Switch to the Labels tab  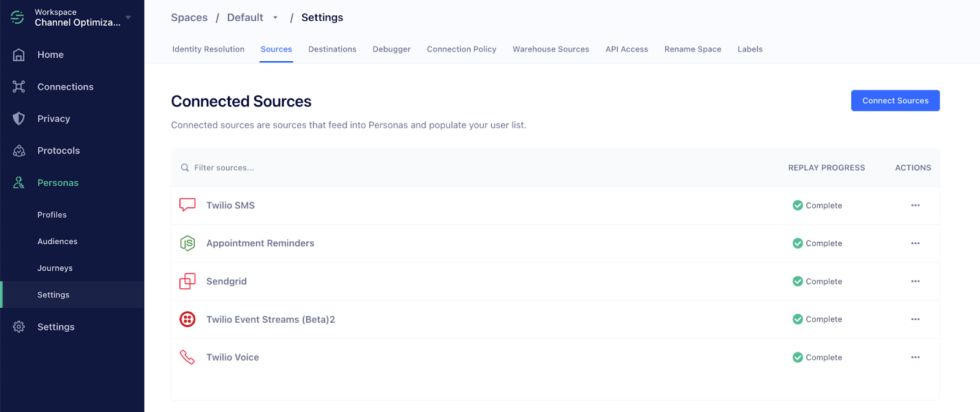(750, 50)
